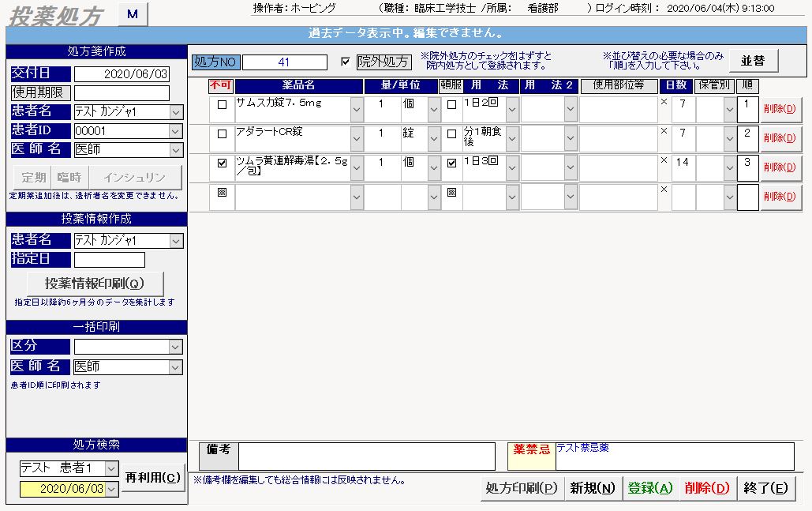This screenshot has height=511, width=812.
Task: Click the 使用部位等 column header
Action: point(619,85)
